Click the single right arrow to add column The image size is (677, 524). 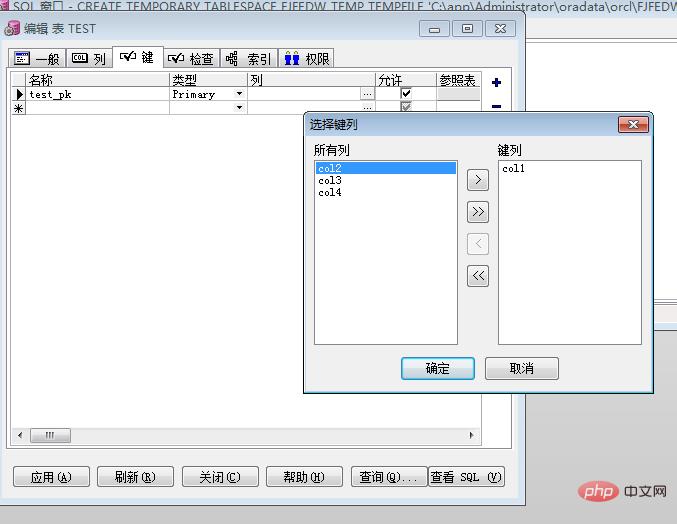(x=478, y=180)
